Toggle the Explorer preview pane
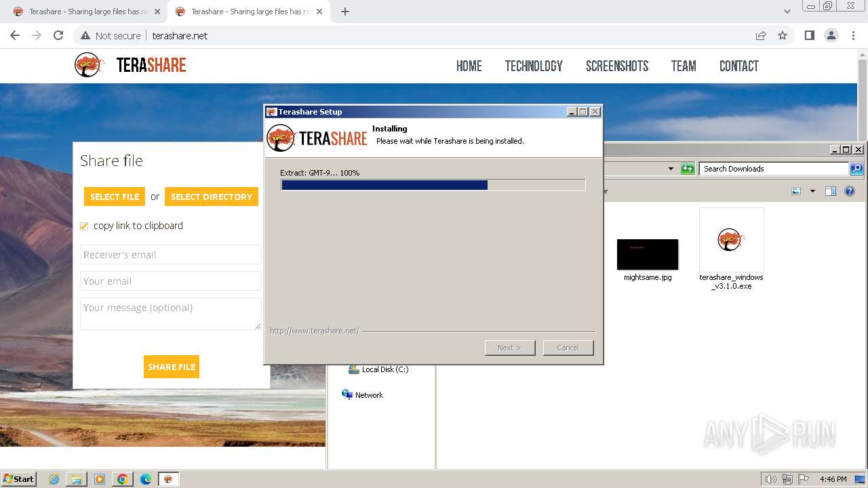 point(831,192)
